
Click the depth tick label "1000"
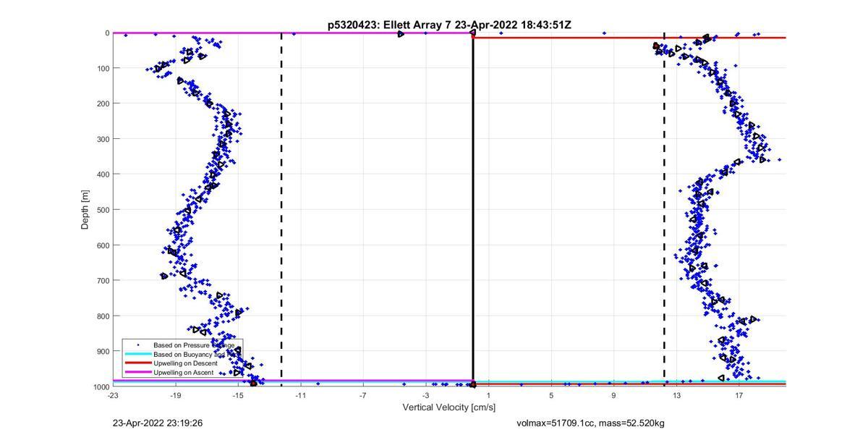(101, 387)
